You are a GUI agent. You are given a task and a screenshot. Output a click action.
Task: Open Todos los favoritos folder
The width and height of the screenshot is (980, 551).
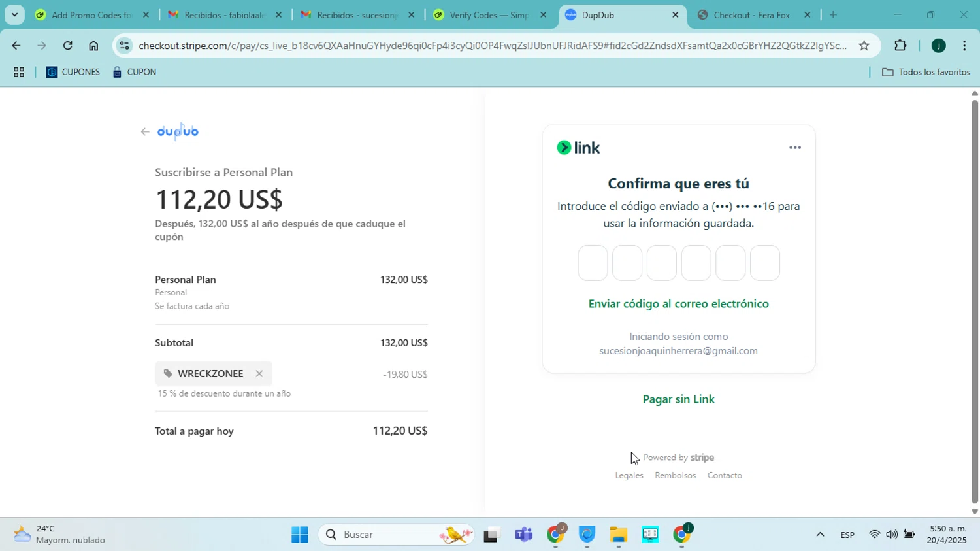(x=926, y=73)
